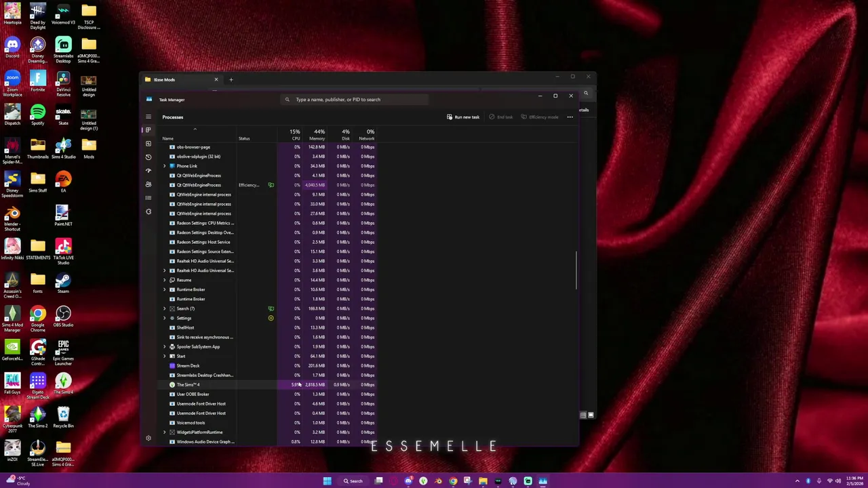Open the Windows Start menu in taskbar
This screenshot has height=488, width=868.
[327, 481]
